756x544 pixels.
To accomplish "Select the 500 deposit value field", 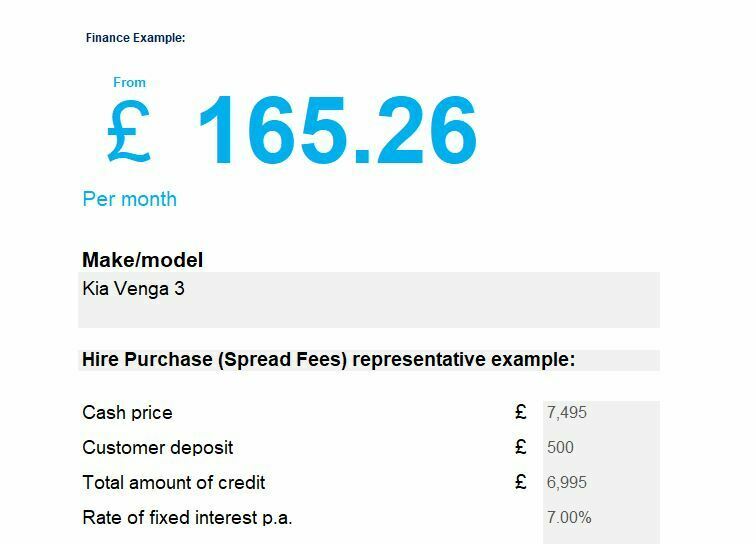I will pos(601,448).
